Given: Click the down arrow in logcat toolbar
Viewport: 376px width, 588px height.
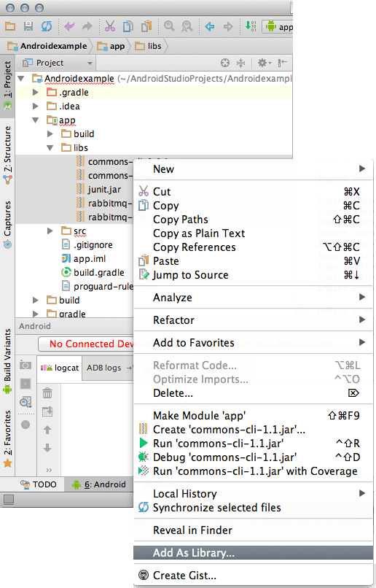Looking at the screenshot, I should pyautogui.click(x=47, y=448).
